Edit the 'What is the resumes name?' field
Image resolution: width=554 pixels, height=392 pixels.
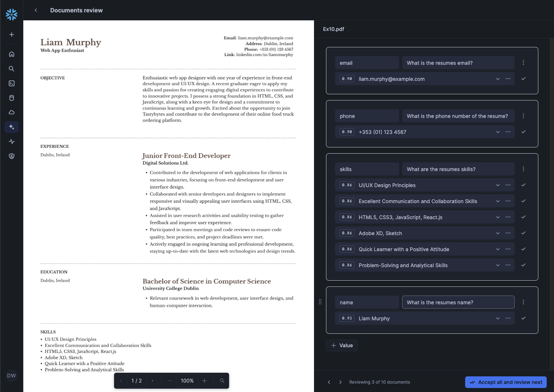pos(458,302)
